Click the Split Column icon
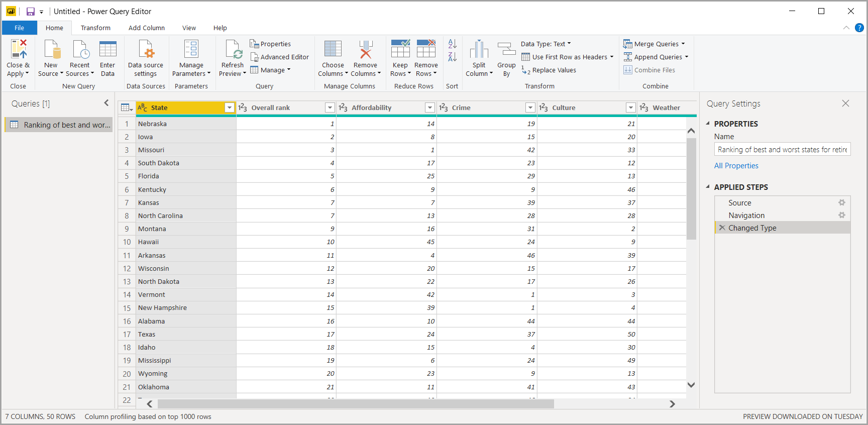 (x=479, y=49)
